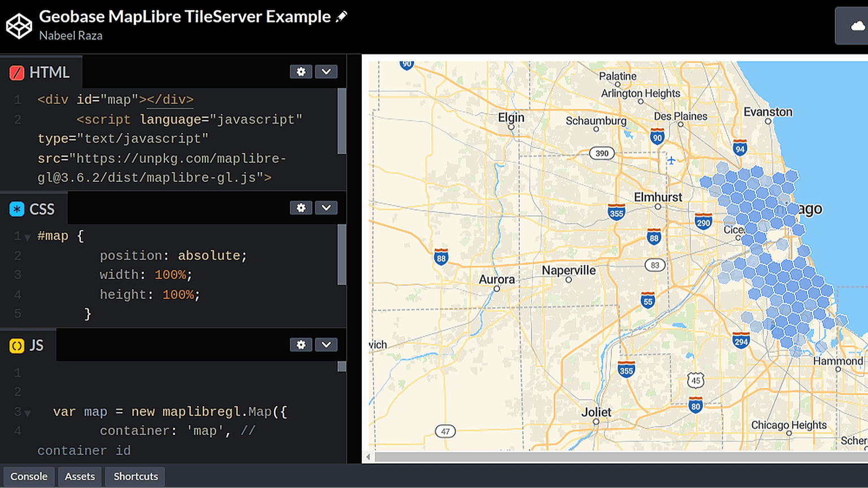
Task: Open the Console panel
Action: click(29, 476)
